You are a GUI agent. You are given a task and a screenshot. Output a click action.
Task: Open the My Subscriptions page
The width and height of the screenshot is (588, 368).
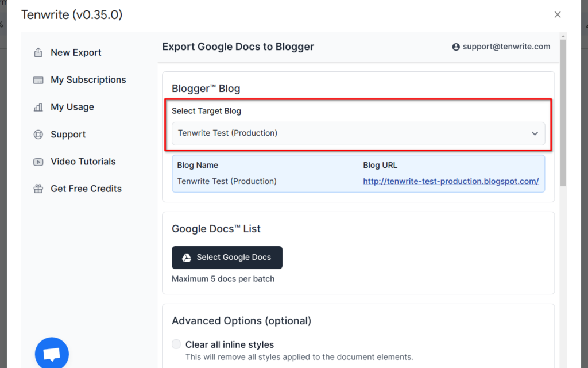pyautogui.click(x=88, y=79)
